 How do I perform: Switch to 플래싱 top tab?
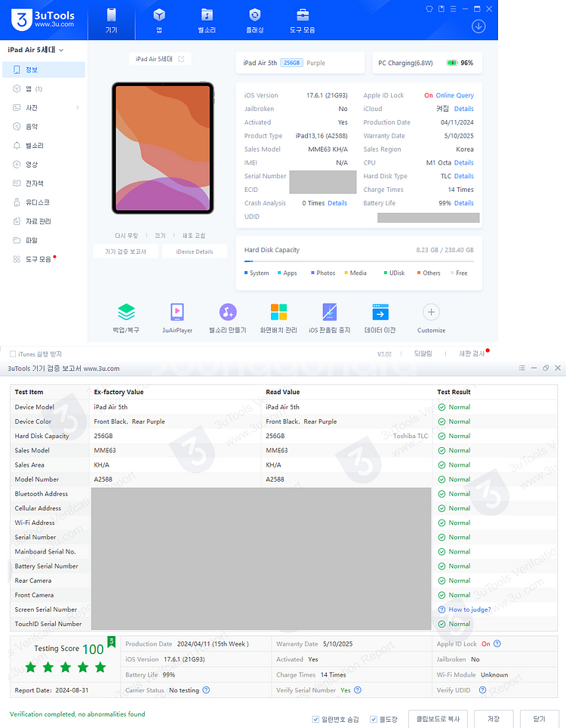[255, 20]
